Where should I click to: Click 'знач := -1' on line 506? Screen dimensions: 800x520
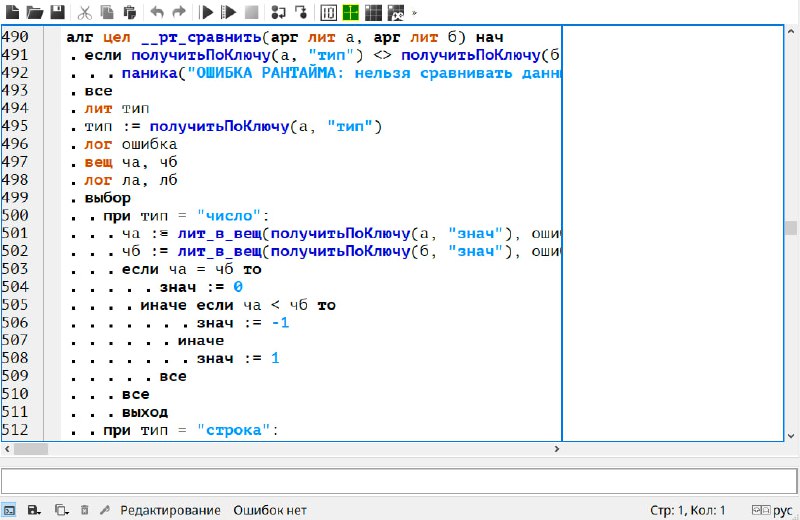point(243,323)
